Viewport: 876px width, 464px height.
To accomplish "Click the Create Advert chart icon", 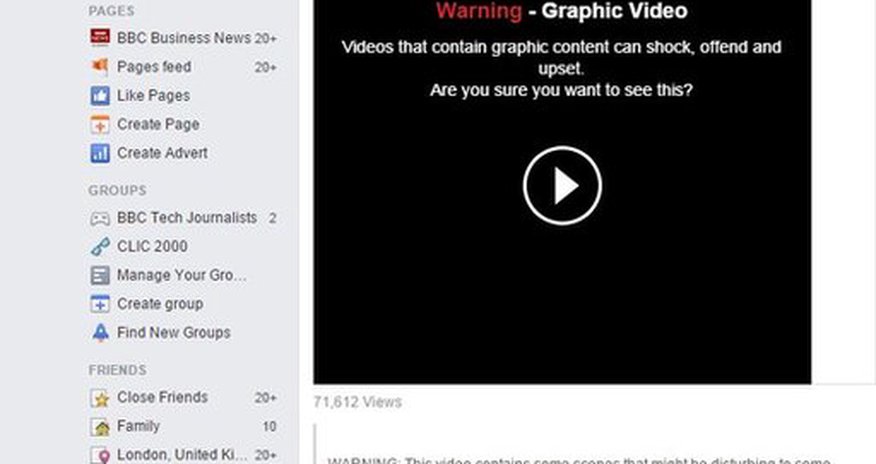I will coord(100,153).
